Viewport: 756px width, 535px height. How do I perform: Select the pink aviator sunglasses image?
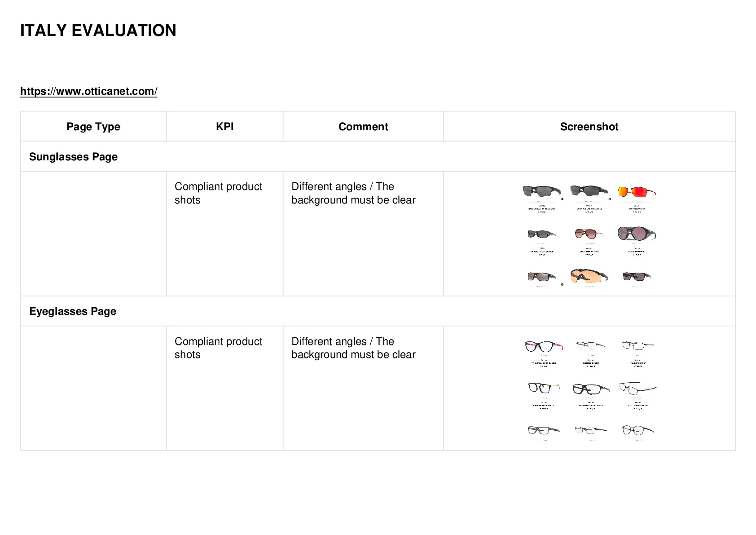(x=589, y=234)
